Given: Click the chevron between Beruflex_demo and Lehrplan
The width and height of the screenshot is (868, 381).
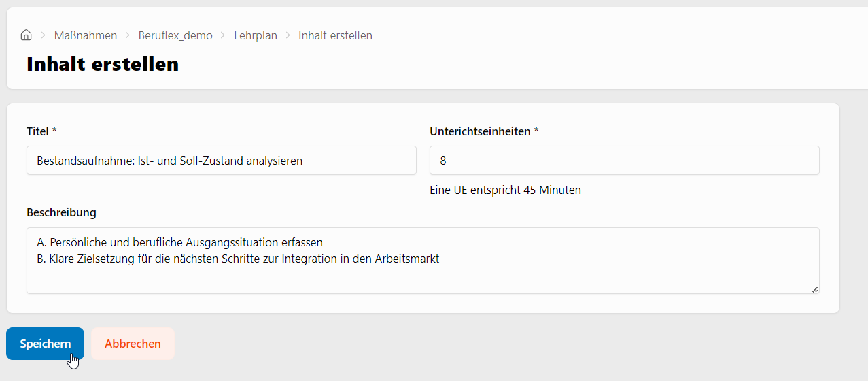Looking at the screenshot, I should [x=223, y=35].
